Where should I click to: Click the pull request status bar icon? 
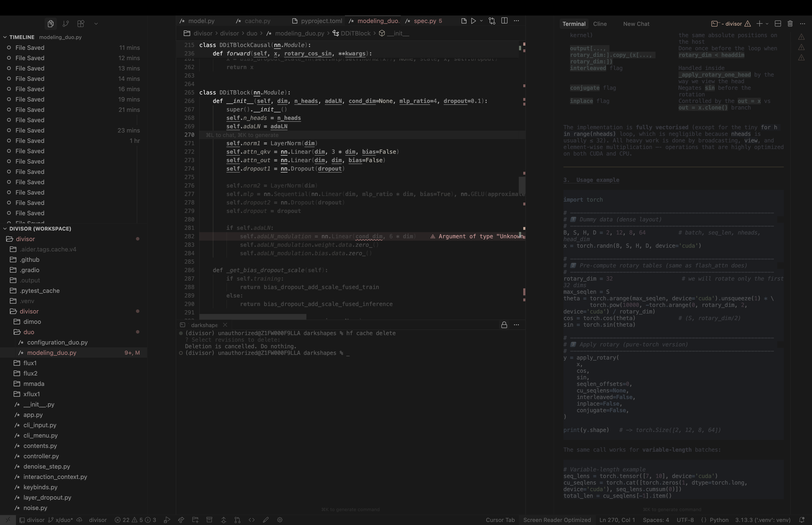(x=238, y=520)
